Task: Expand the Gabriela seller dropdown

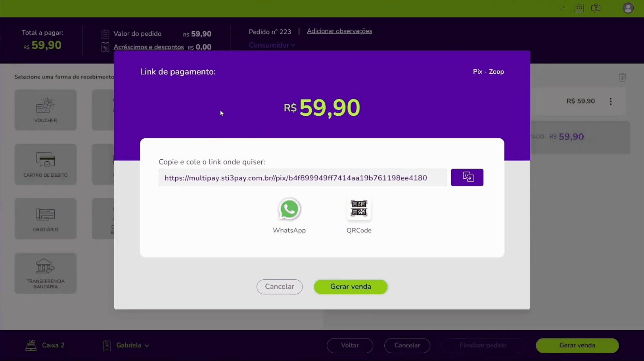Action: click(132, 345)
